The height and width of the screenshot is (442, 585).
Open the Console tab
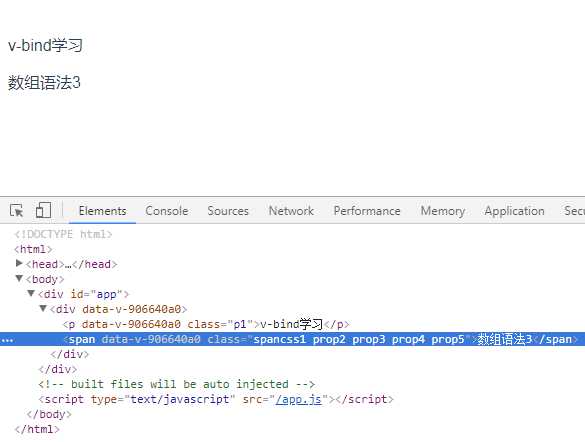(167, 211)
